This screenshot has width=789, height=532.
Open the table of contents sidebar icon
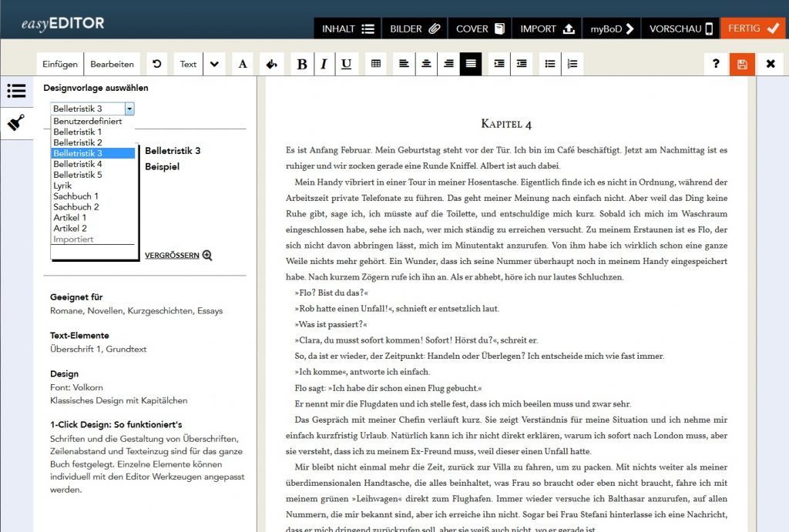(x=17, y=91)
